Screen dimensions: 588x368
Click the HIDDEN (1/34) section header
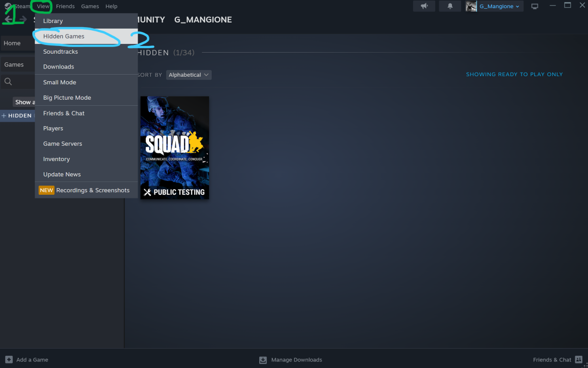tap(166, 53)
